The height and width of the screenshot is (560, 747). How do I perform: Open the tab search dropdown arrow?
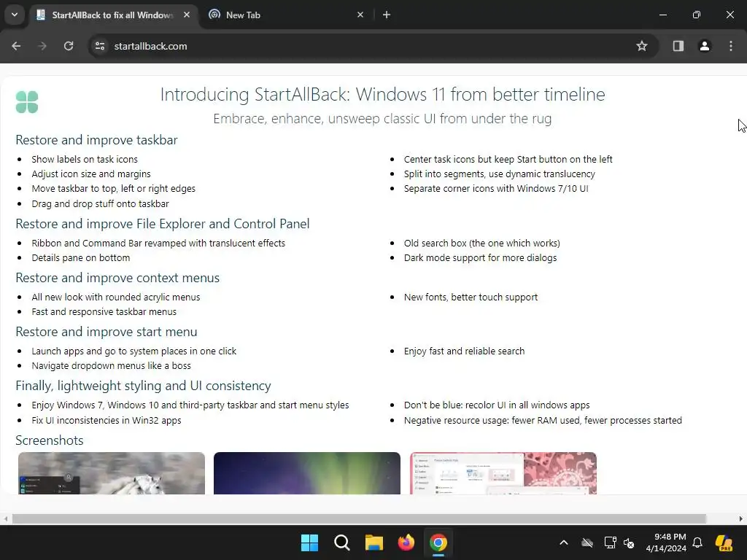tap(15, 15)
